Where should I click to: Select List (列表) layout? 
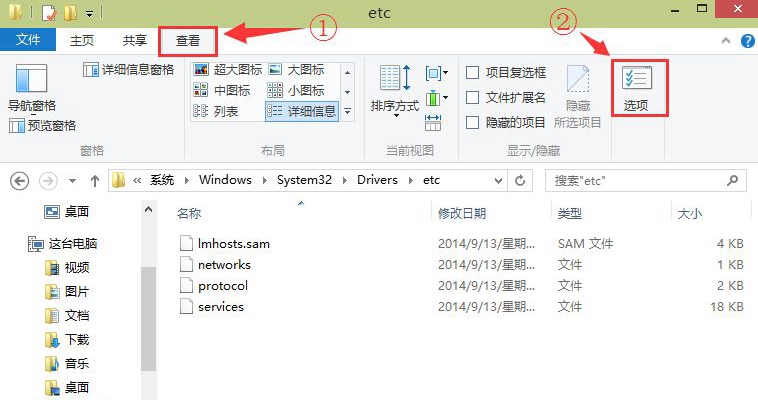point(216,111)
